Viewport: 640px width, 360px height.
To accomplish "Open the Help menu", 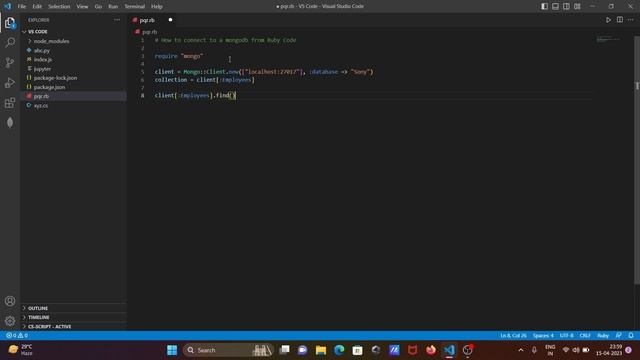I will pyautogui.click(x=157, y=6).
